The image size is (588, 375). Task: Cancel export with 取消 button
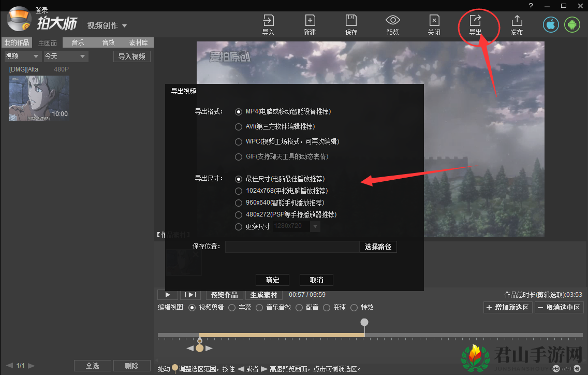[316, 280]
